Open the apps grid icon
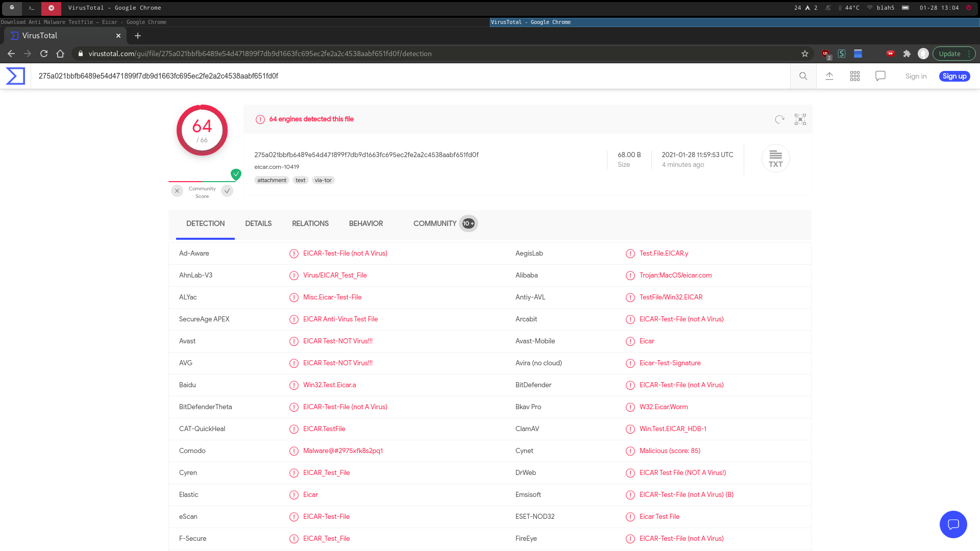Screen dimensions: 980x551 point(855,76)
